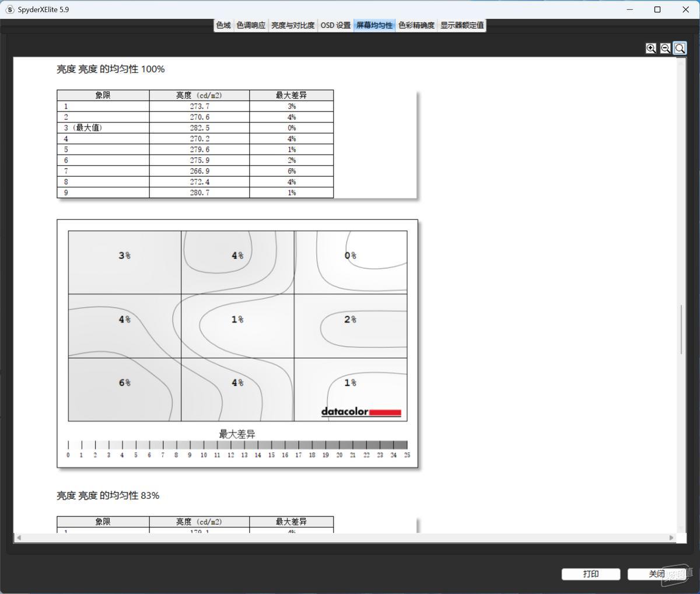Open the 色域 tab
Screen dimensions: 700x594
pyautogui.click(x=223, y=25)
